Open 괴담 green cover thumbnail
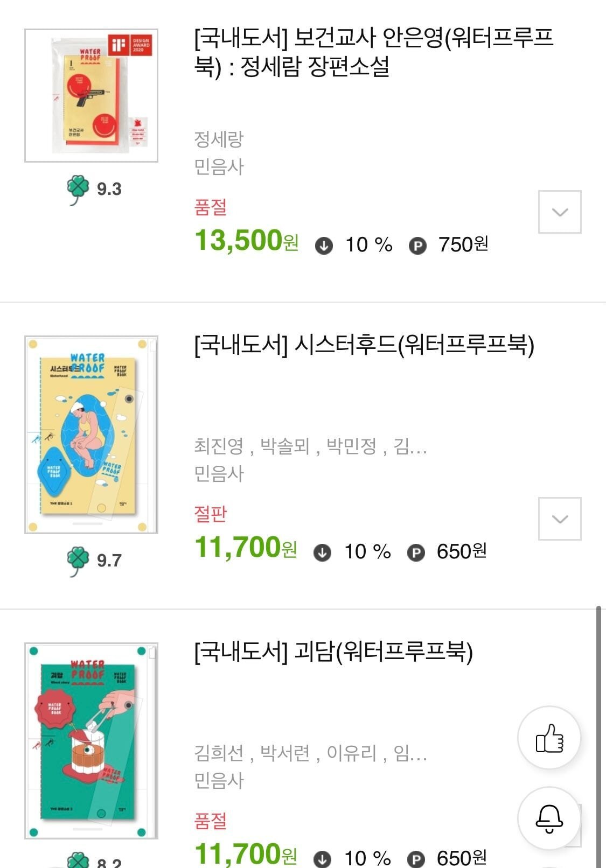 pos(91,741)
